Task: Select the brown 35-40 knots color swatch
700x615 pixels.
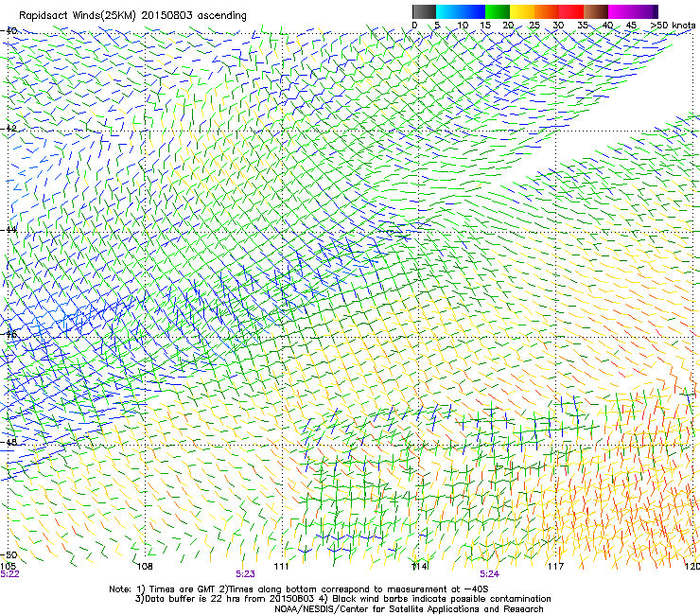Action: click(x=596, y=11)
